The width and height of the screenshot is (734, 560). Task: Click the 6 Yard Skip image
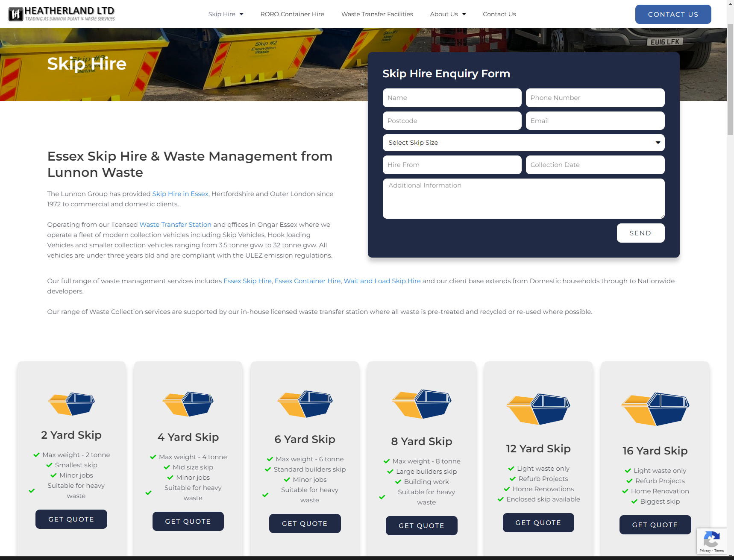pos(305,404)
